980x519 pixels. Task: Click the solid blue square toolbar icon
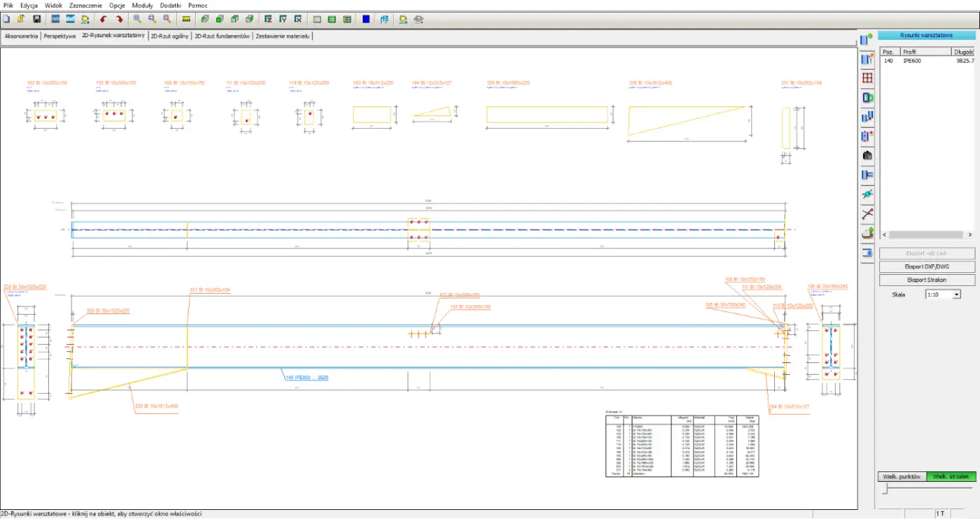point(366,19)
